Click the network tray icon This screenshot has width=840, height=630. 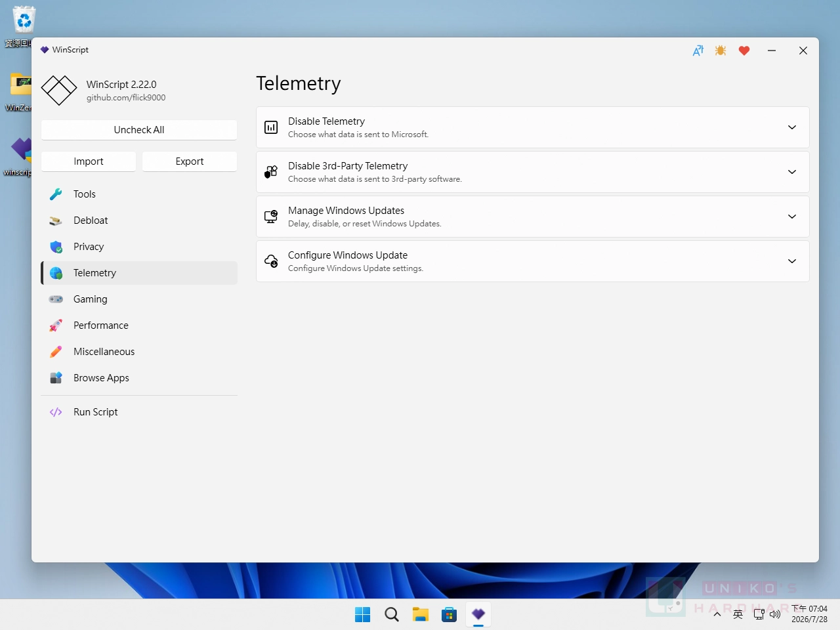759,614
